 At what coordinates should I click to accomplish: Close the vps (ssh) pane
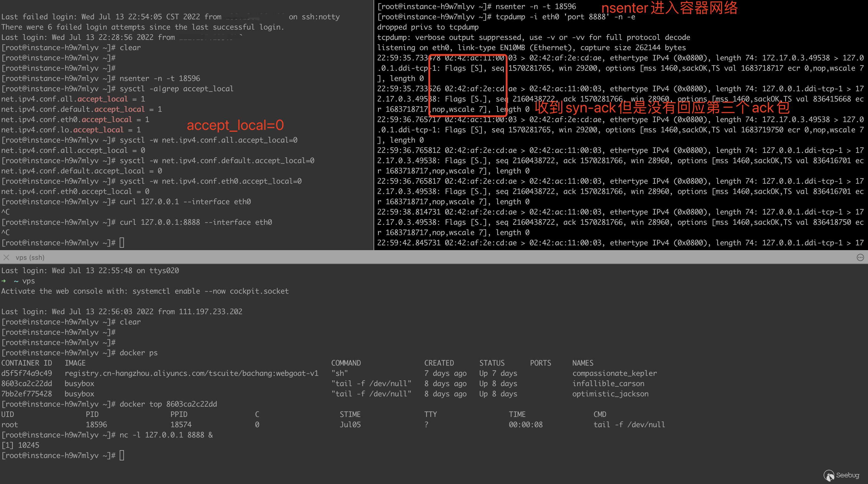coord(6,257)
